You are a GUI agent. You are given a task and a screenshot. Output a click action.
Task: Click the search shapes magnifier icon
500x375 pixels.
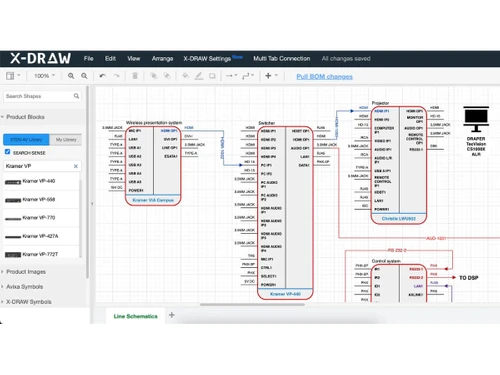coord(76,96)
